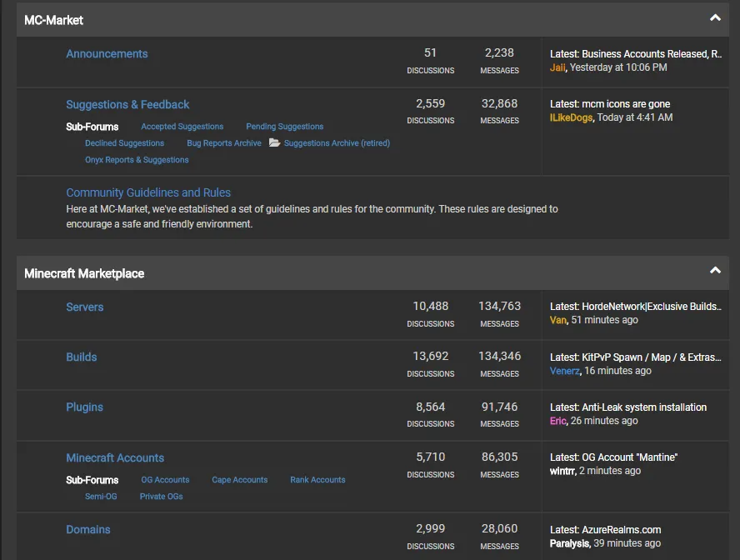
Task: Open the Plugins forum
Action: click(x=84, y=407)
